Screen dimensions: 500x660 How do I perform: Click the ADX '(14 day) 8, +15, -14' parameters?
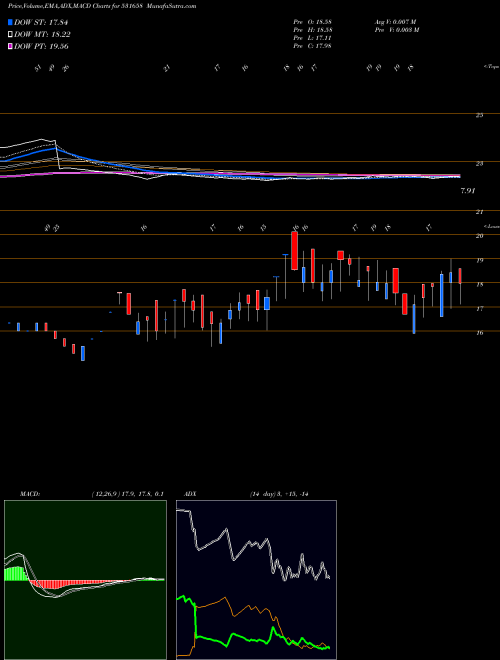coord(279,494)
